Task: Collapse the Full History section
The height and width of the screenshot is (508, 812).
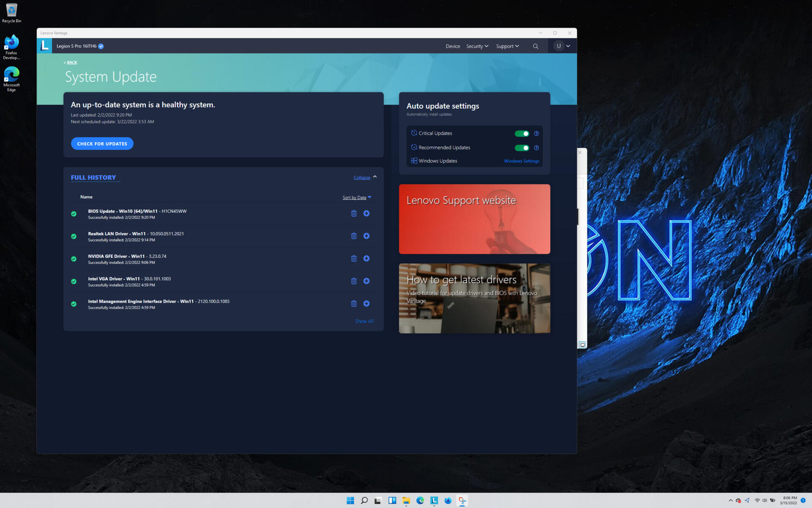Action: pos(365,177)
